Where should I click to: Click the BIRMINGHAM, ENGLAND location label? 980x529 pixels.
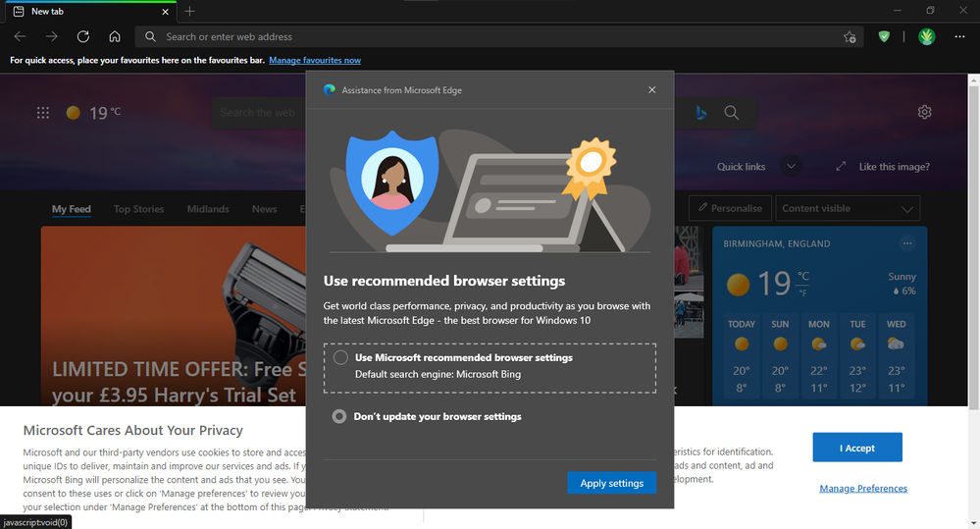(777, 243)
